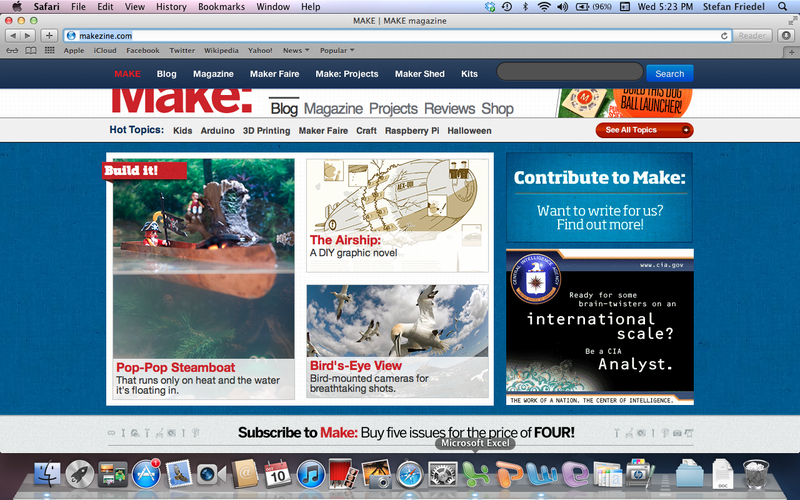Click the Reader button

pyautogui.click(x=752, y=36)
